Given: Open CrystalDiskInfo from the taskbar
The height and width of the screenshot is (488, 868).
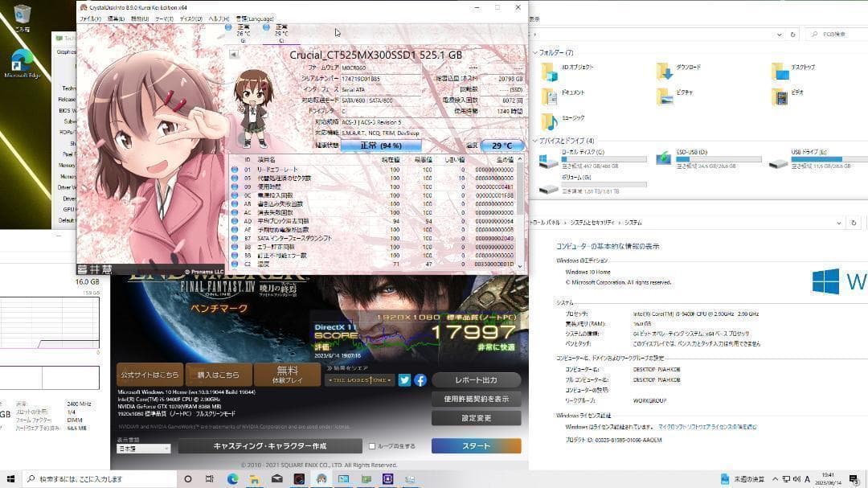Looking at the screenshot, I should 322,479.
